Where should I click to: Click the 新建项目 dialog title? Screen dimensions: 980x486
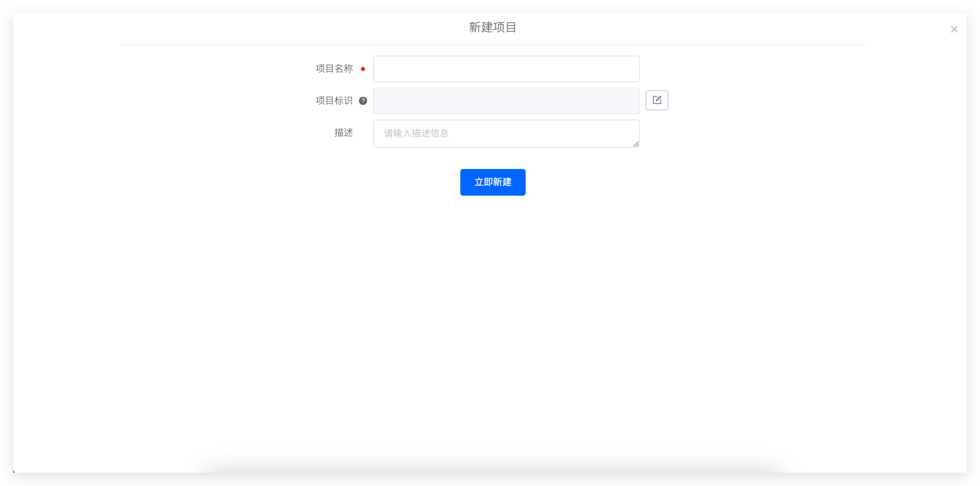point(492,27)
